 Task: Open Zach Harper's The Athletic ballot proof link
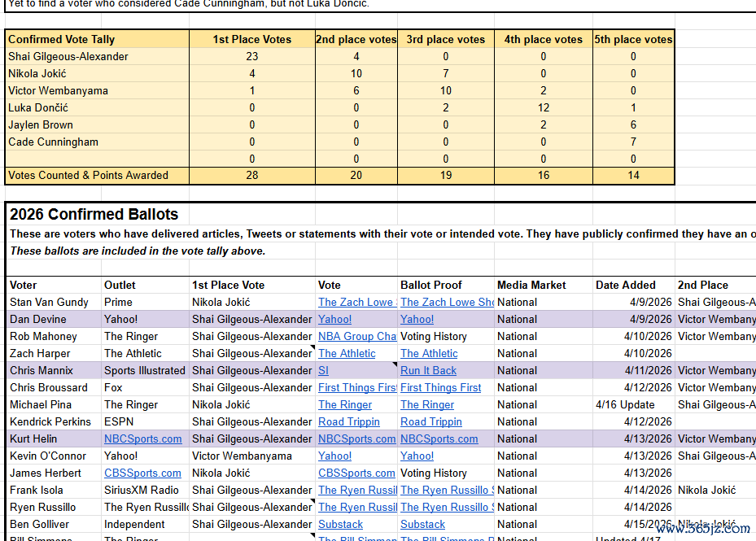click(429, 353)
